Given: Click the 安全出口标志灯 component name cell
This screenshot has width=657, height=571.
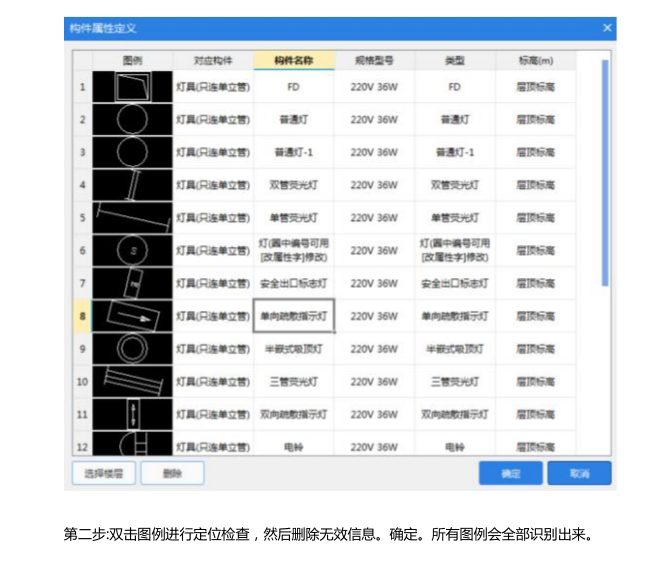Looking at the screenshot, I should 294,283.
